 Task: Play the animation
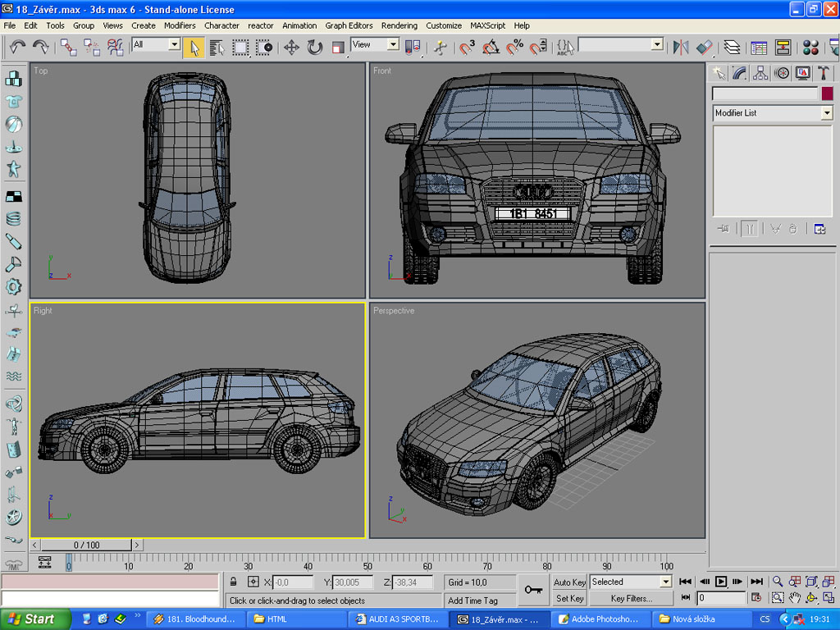pyautogui.click(x=721, y=582)
